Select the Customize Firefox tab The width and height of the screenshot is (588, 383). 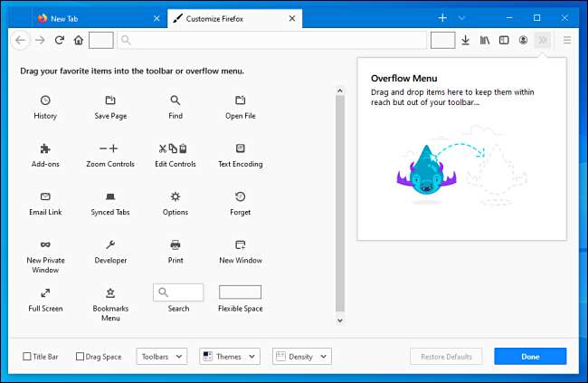pyautogui.click(x=226, y=18)
